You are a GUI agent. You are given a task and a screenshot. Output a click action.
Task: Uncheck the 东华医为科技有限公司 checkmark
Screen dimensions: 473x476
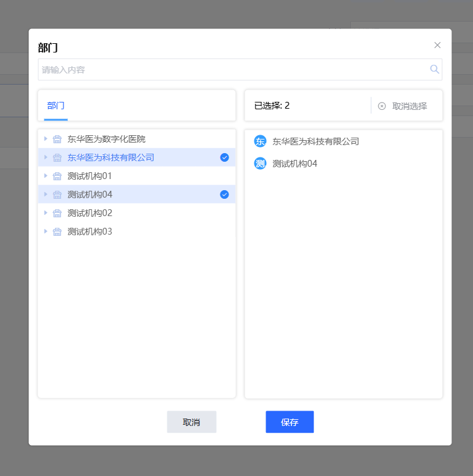pyautogui.click(x=224, y=157)
